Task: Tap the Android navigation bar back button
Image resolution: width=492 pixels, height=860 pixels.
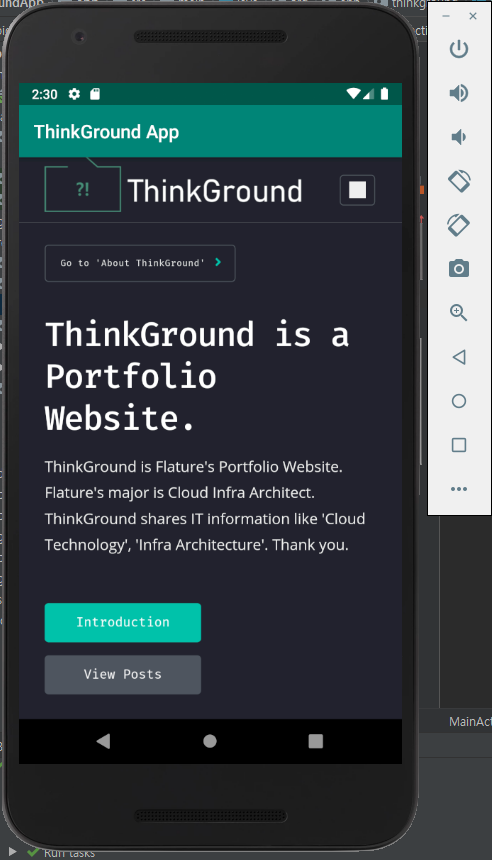Action: (x=103, y=741)
